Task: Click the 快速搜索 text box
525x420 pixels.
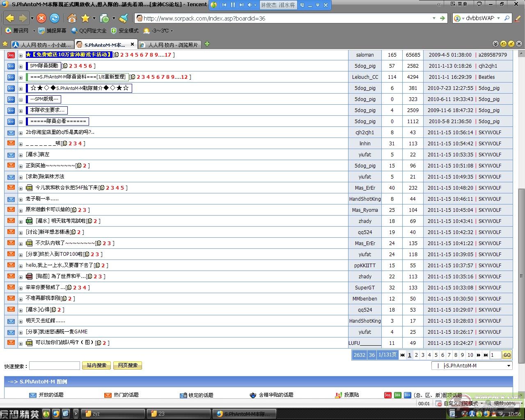Action: (x=54, y=365)
